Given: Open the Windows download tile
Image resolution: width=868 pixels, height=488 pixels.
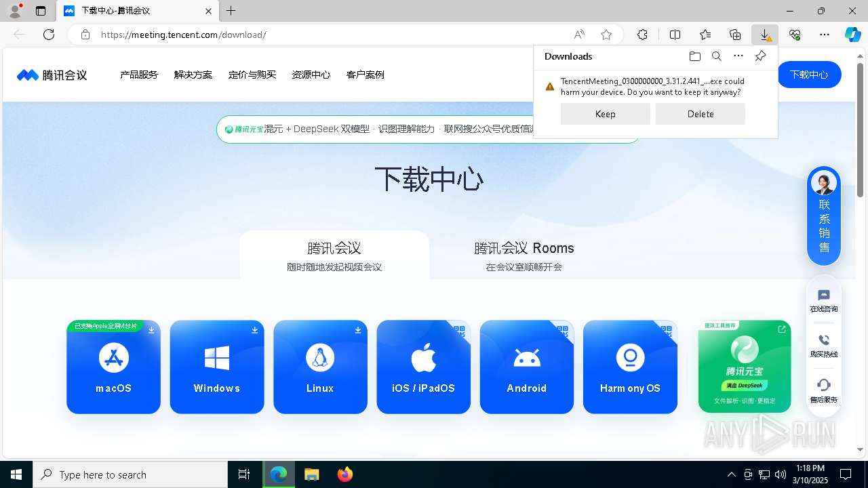Looking at the screenshot, I should tap(216, 367).
